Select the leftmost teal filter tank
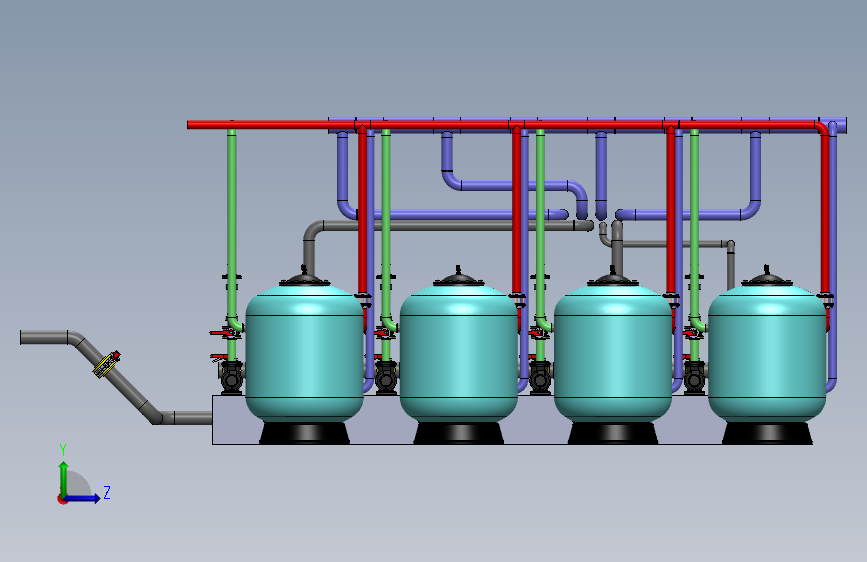 pyautogui.click(x=304, y=354)
